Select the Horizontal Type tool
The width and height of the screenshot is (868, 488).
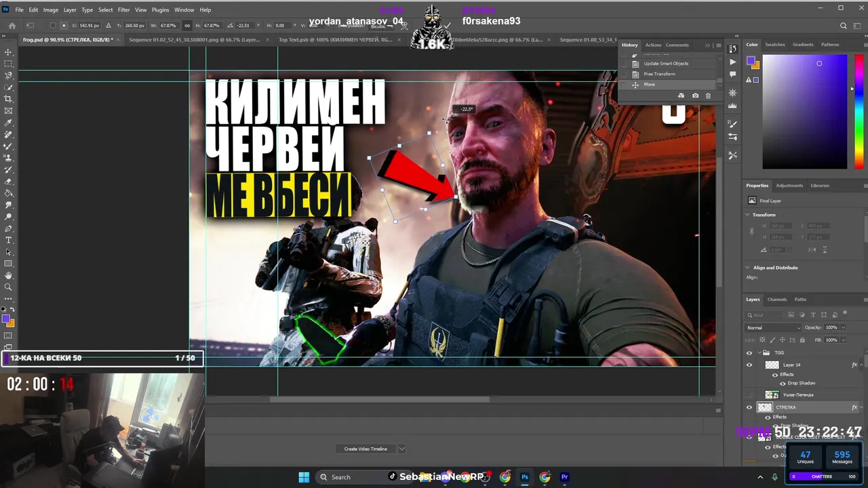click(8, 240)
